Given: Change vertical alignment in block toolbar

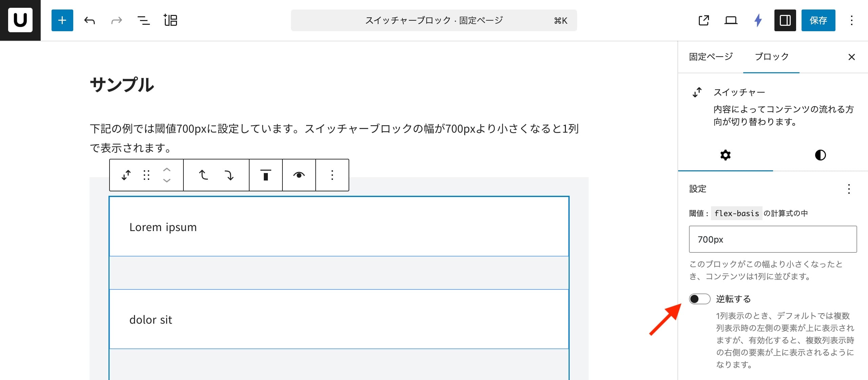Looking at the screenshot, I should pos(265,175).
